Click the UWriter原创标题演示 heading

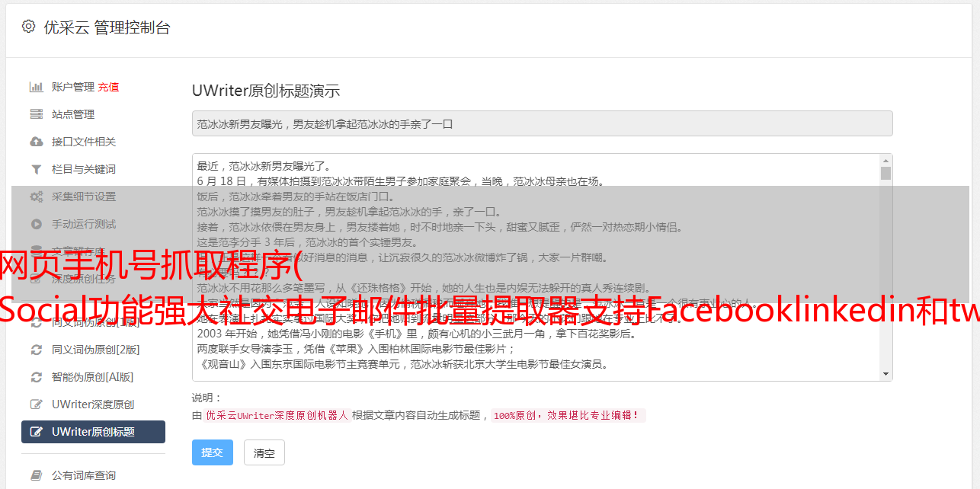point(266,91)
